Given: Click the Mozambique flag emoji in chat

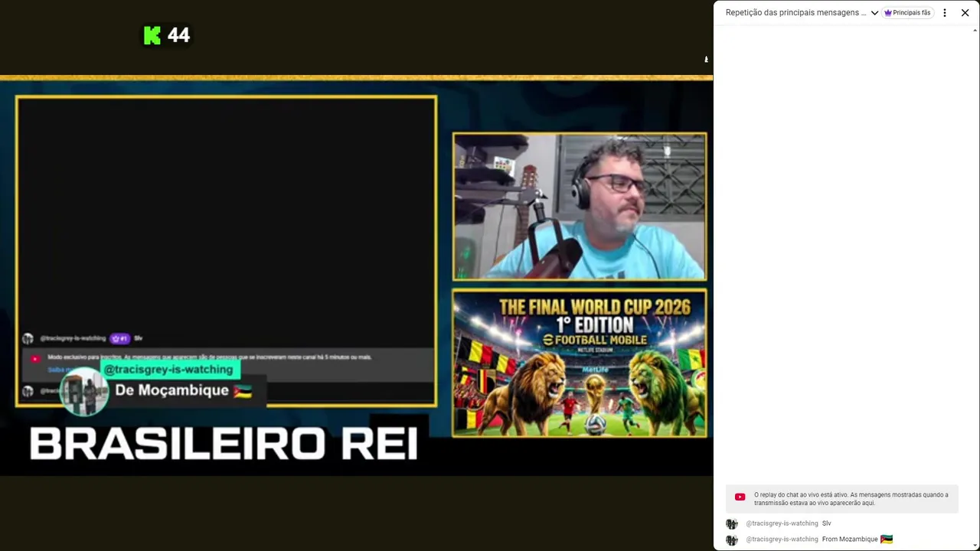Looking at the screenshot, I should (x=887, y=540).
